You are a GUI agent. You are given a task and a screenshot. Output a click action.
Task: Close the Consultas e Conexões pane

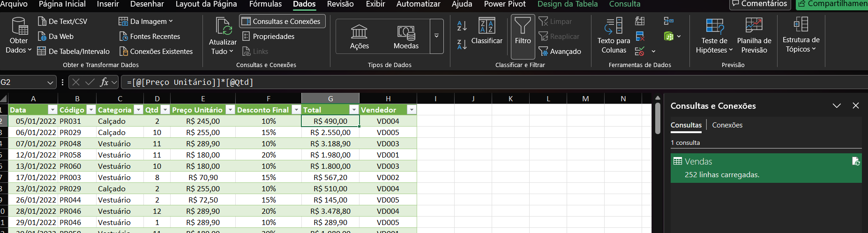point(856,106)
